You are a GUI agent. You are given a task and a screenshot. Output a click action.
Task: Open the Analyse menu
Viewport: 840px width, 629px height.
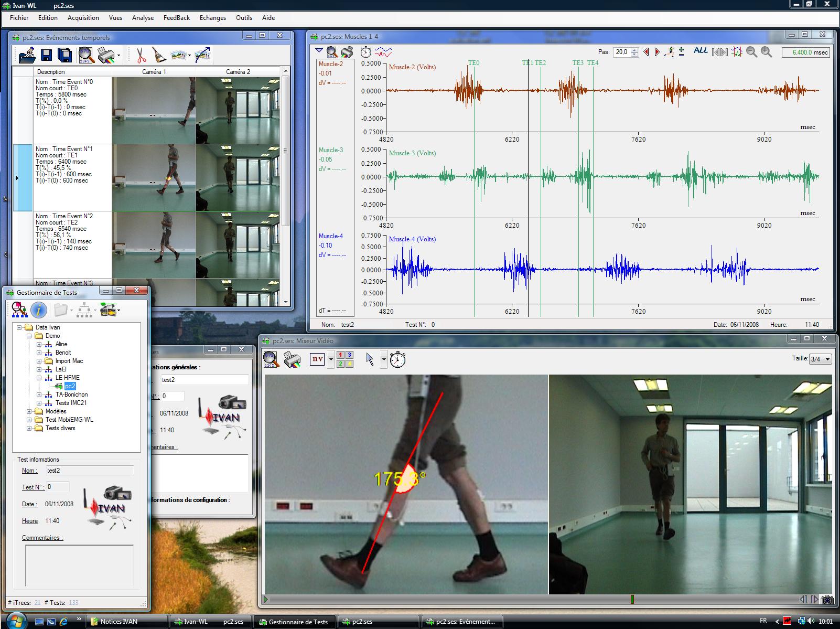[143, 18]
